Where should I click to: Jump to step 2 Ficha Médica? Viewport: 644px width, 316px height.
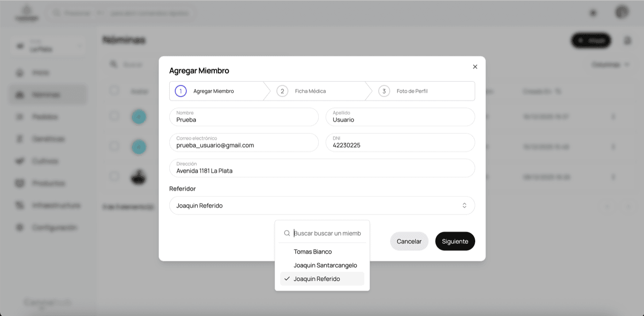point(310,91)
